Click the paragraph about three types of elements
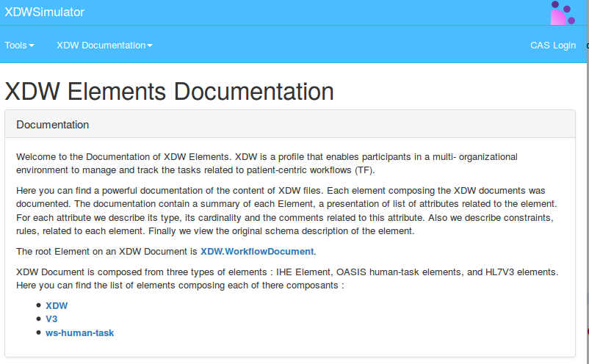589x364 pixels. 286,279
